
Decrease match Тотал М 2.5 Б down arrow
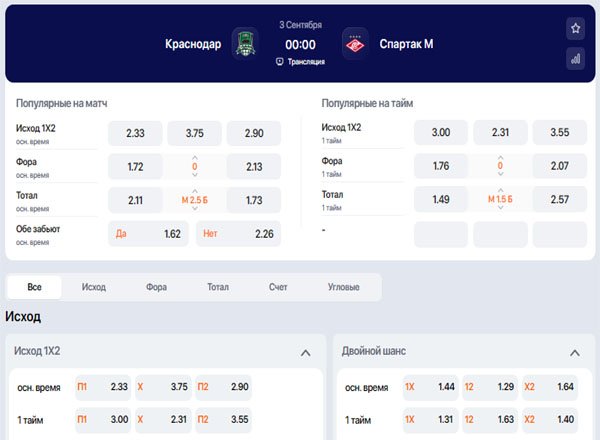click(x=195, y=209)
